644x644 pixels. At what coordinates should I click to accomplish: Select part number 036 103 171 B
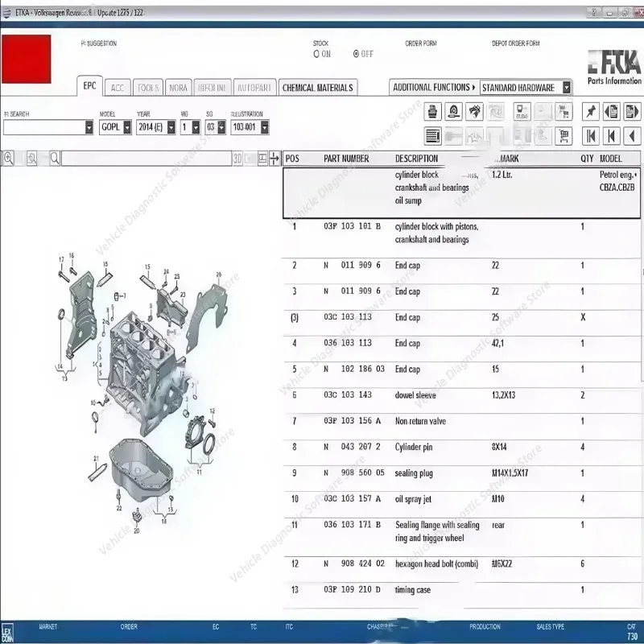click(352, 525)
